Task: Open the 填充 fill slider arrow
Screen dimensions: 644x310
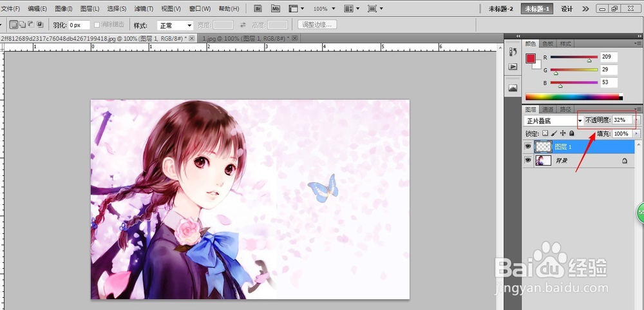Action: (x=637, y=133)
